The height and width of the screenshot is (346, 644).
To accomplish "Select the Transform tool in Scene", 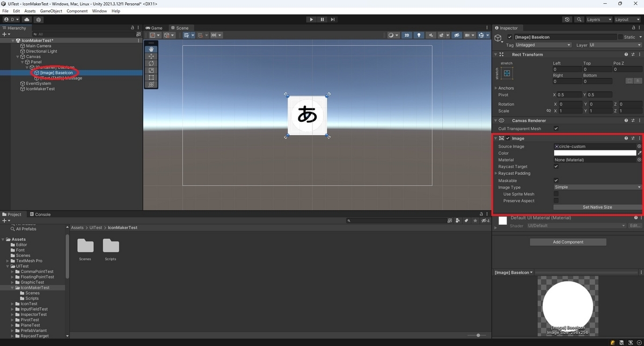I will pyautogui.click(x=151, y=84).
